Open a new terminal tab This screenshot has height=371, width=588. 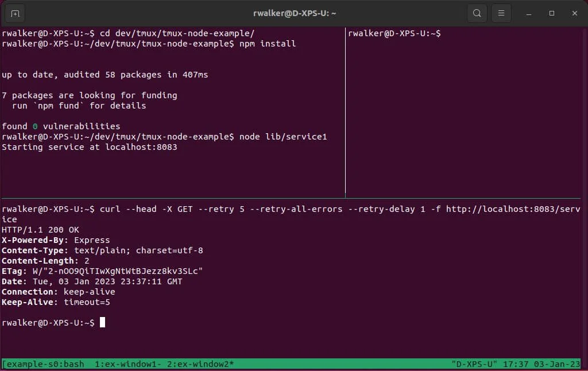pyautogui.click(x=15, y=14)
